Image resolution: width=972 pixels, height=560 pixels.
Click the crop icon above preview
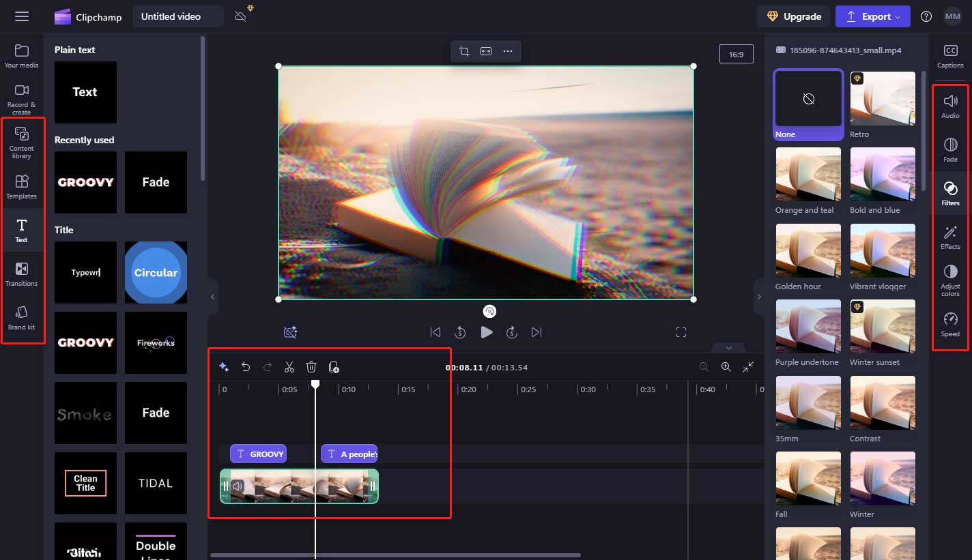pyautogui.click(x=464, y=51)
